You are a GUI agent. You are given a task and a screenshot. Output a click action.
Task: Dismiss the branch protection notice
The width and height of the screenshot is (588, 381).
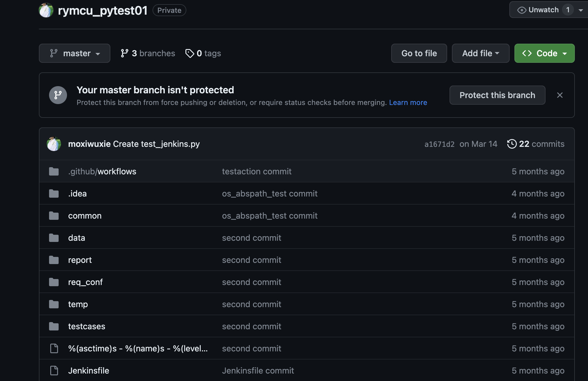pos(560,95)
